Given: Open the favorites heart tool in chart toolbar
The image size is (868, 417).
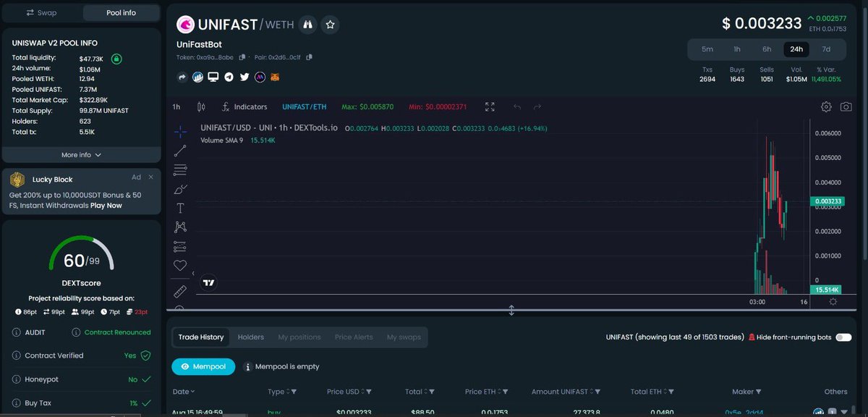Looking at the screenshot, I should pos(181,266).
